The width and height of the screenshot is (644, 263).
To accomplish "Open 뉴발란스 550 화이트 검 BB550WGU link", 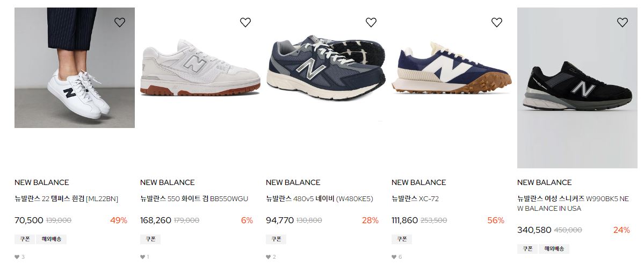I will point(194,199).
